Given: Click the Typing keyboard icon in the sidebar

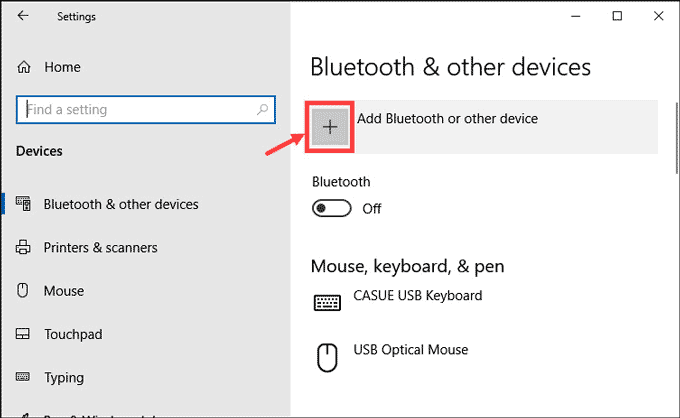Looking at the screenshot, I should tap(23, 377).
